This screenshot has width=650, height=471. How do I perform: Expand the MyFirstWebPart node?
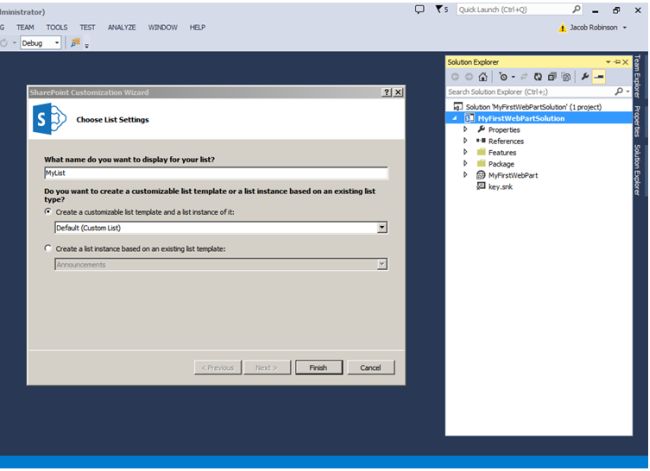pyautogui.click(x=465, y=175)
